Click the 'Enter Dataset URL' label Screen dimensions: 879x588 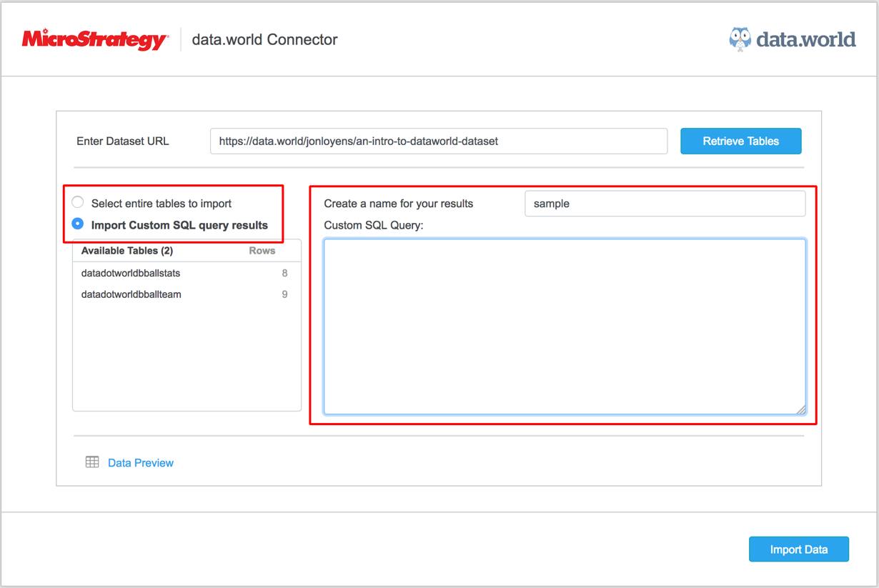coord(123,141)
